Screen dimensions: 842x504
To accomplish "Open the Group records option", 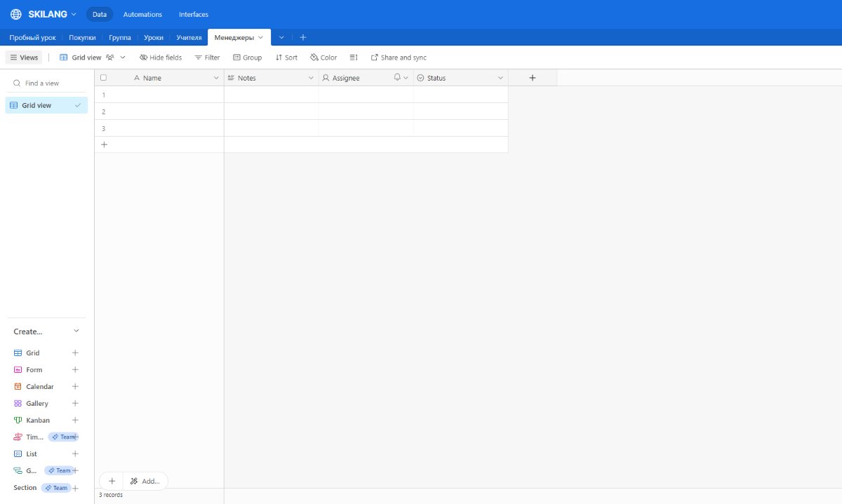I will (247, 57).
